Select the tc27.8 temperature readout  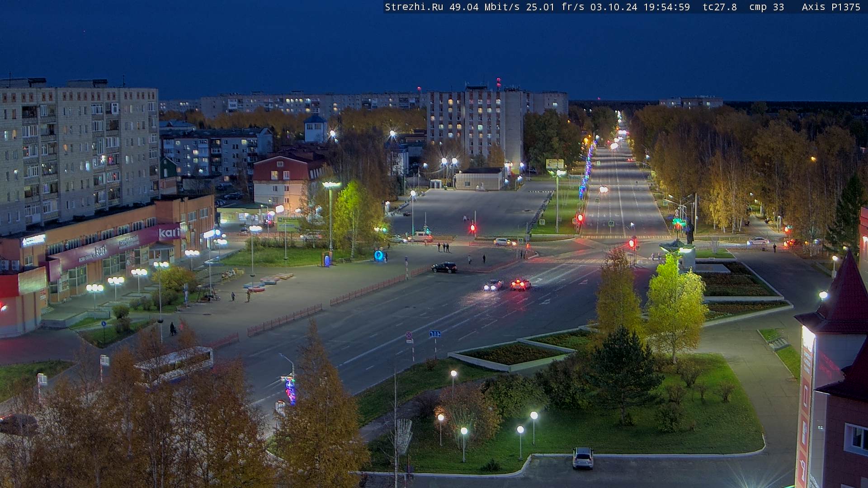tap(720, 7)
